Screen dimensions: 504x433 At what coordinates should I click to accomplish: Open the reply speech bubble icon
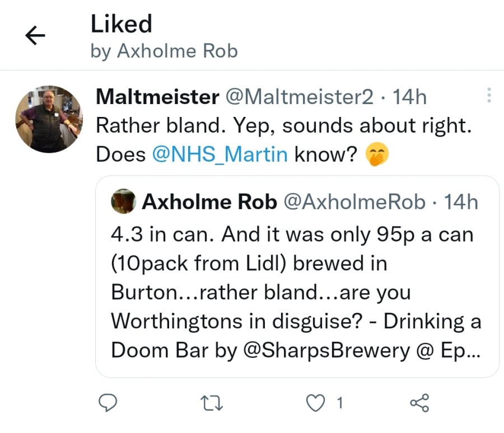coord(108,402)
